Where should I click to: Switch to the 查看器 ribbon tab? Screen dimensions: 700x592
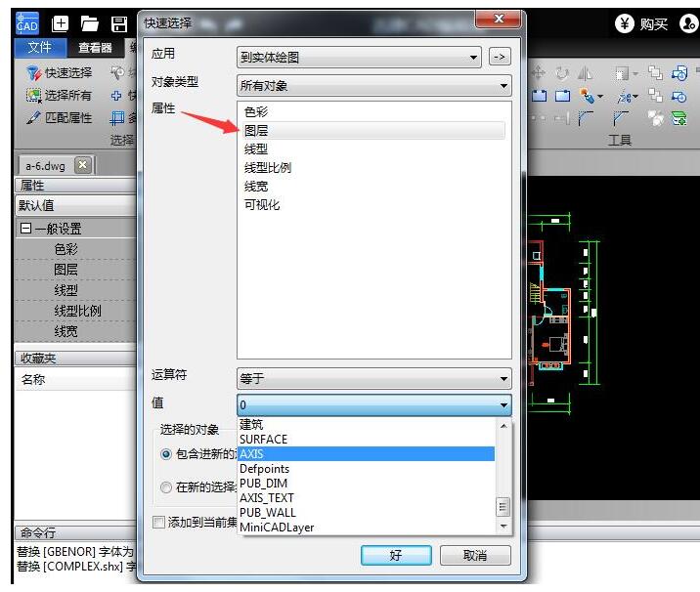pos(95,47)
